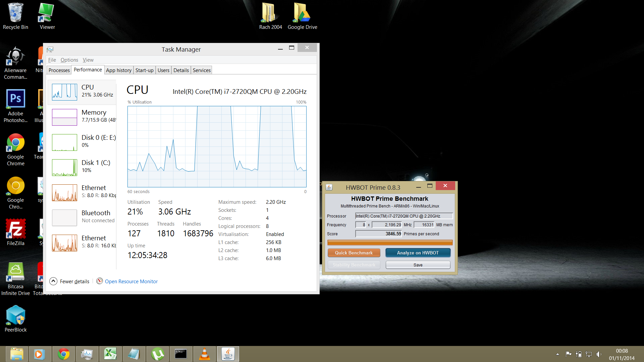
Task: Switch to the App history tab
Action: coord(119,70)
